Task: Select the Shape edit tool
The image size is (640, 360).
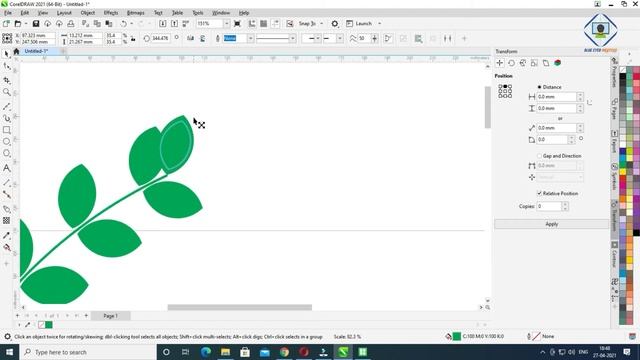Action: click(7, 66)
